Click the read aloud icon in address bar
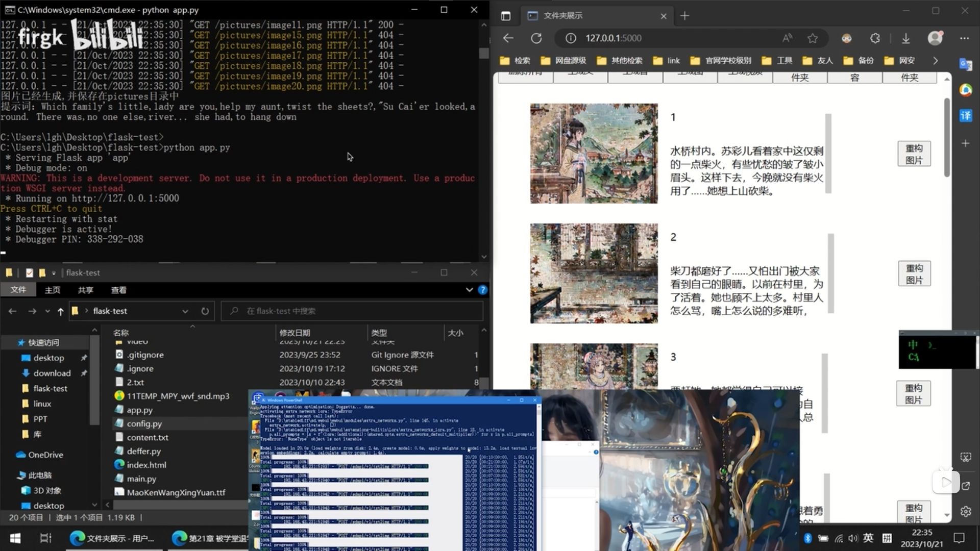The height and width of the screenshot is (551, 980). tap(787, 38)
